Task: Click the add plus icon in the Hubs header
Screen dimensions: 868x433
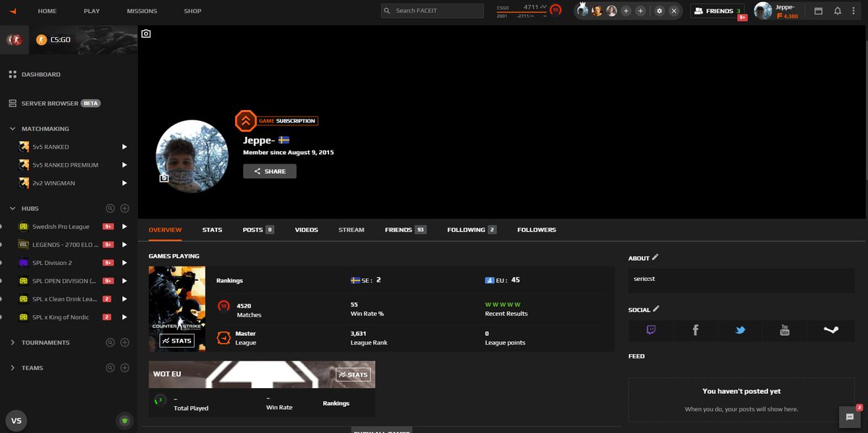Action: pyautogui.click(x=124, y=209)
